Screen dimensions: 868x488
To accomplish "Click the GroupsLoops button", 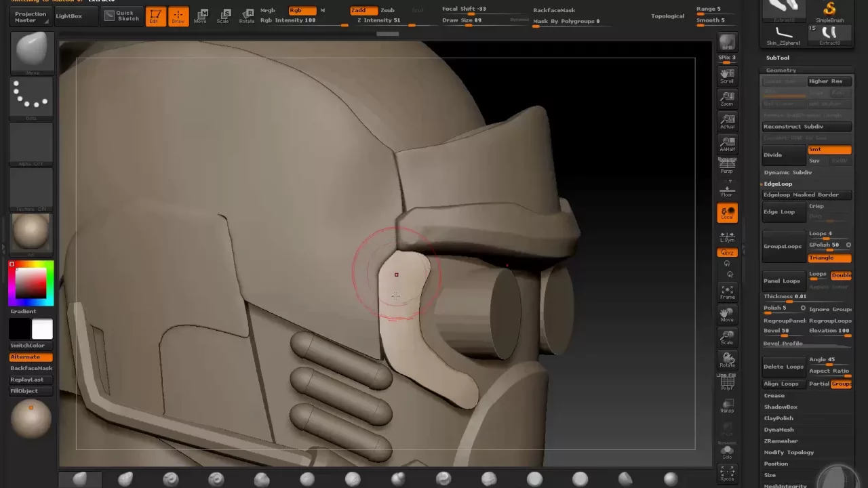I will [x=784, y=246].
